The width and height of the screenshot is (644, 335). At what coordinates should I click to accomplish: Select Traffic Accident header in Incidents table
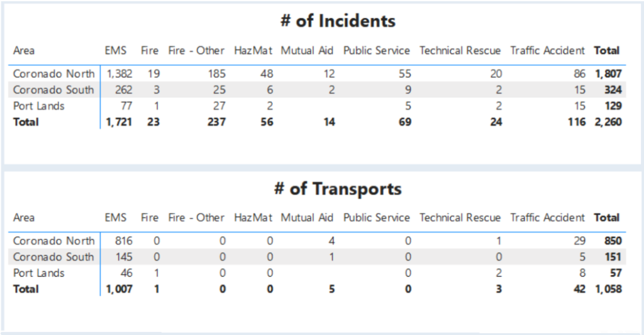[547, 50]
